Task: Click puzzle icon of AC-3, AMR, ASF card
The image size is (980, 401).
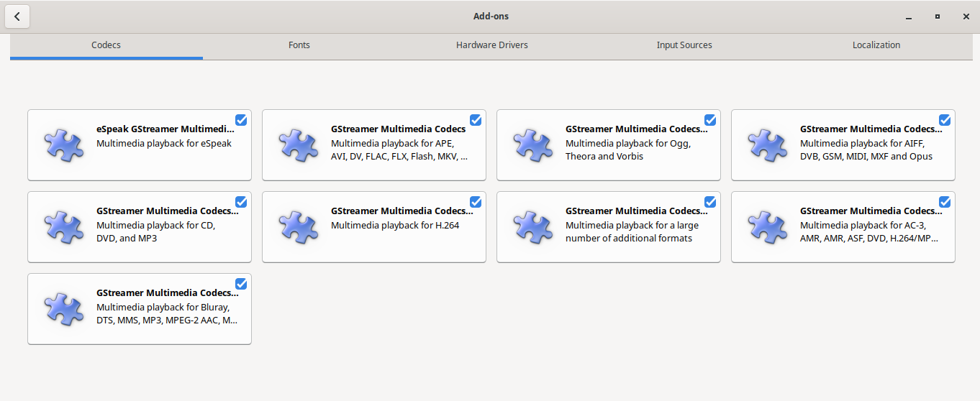Action: click(768, 227)
